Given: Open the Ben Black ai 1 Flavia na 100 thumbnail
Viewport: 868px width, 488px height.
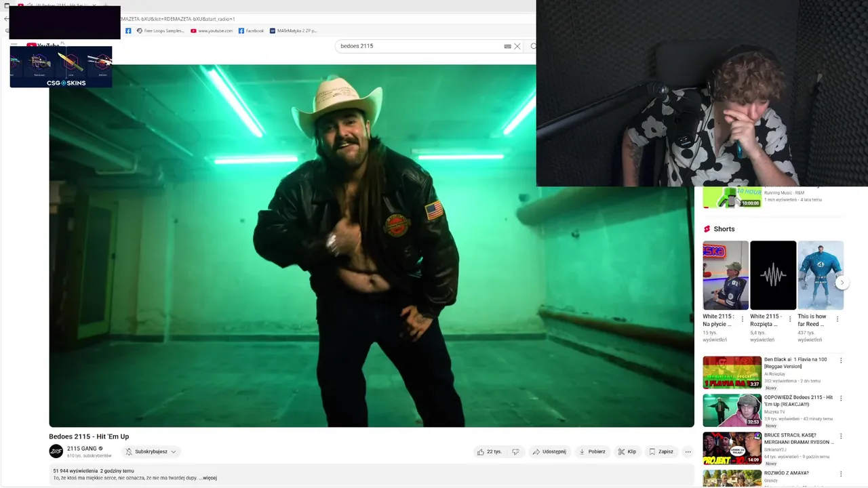Looking at the screenshot, I should point(732,372).
